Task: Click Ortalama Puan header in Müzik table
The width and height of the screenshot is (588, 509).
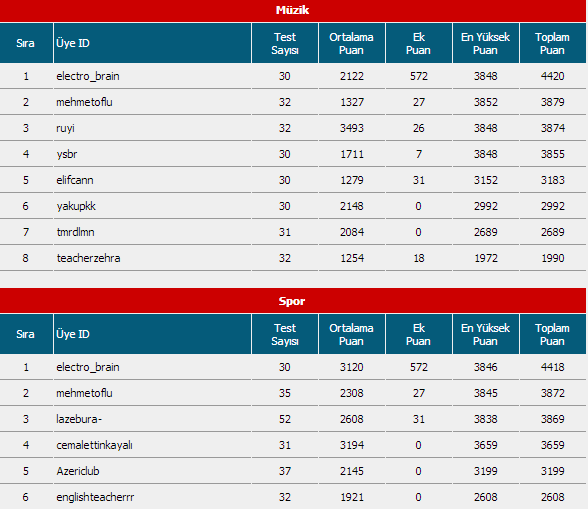Action: point(352,43)
